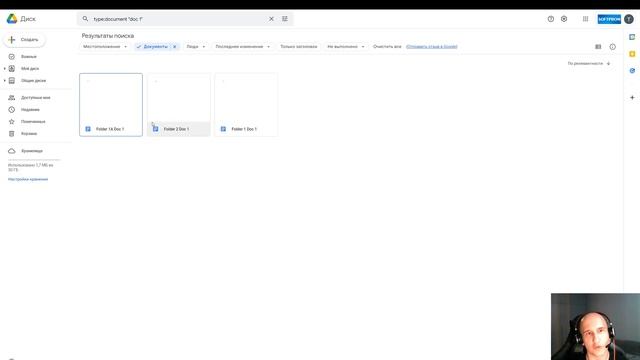Click the storage usage progress bar

pyautogui.click(x=34, y=160)
